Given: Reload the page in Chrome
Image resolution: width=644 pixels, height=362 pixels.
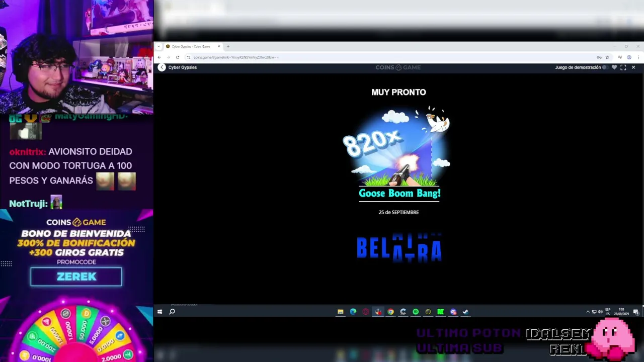Looking at the screenshot, I should (178, 57).
